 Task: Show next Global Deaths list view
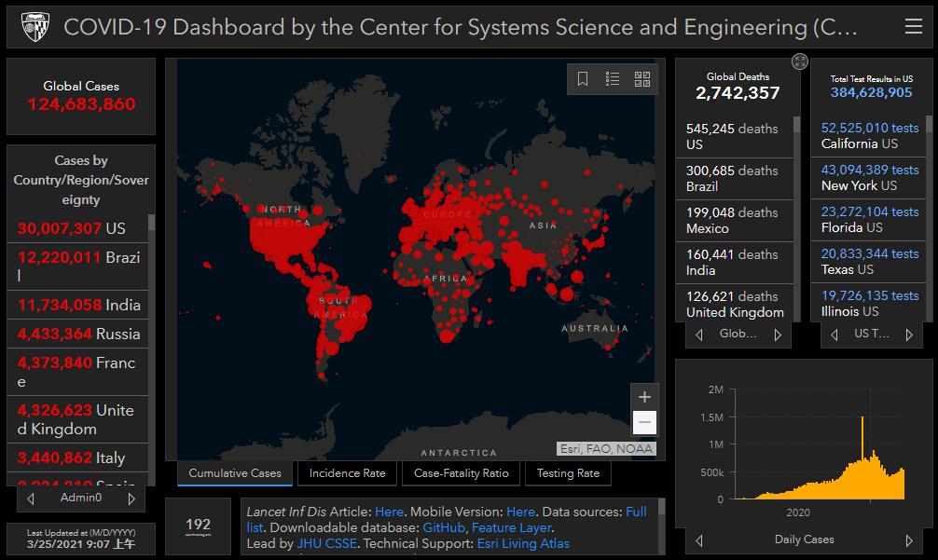(x=778, y=335)
